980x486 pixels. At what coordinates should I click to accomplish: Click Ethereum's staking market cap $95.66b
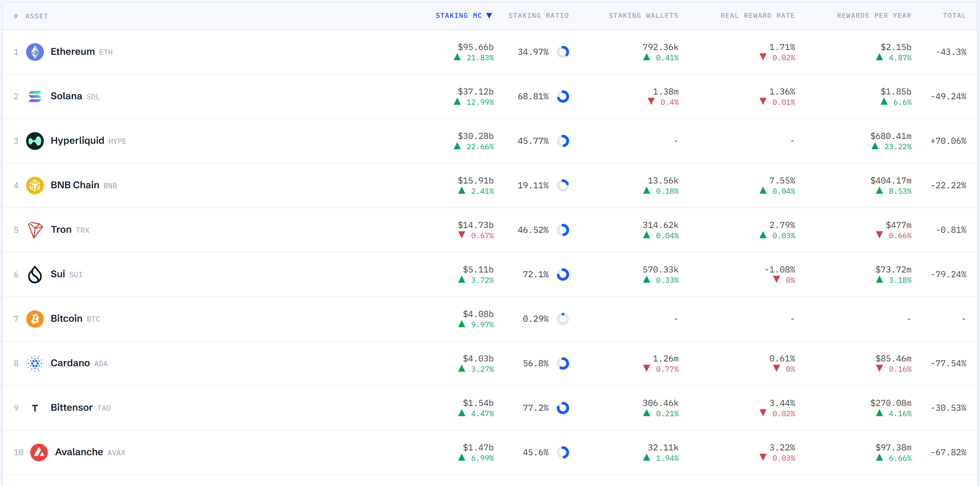click(476, 47)
